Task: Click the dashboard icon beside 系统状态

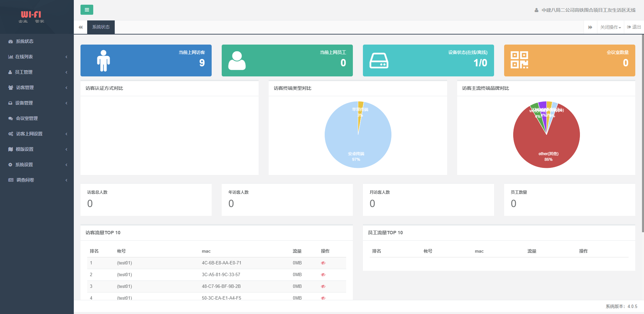Action: point(10,42)
